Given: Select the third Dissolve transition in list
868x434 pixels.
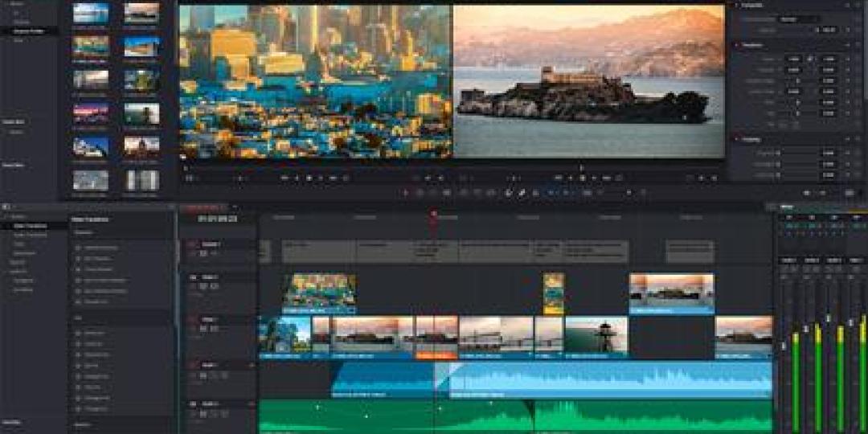Looking at the screenshot, I should pos(99,269).
